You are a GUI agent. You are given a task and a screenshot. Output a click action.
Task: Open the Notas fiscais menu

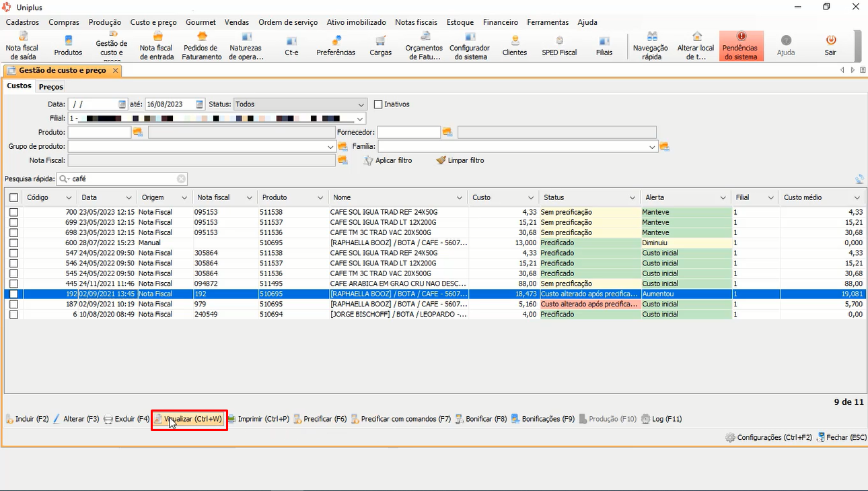click(x=416, y=22)
